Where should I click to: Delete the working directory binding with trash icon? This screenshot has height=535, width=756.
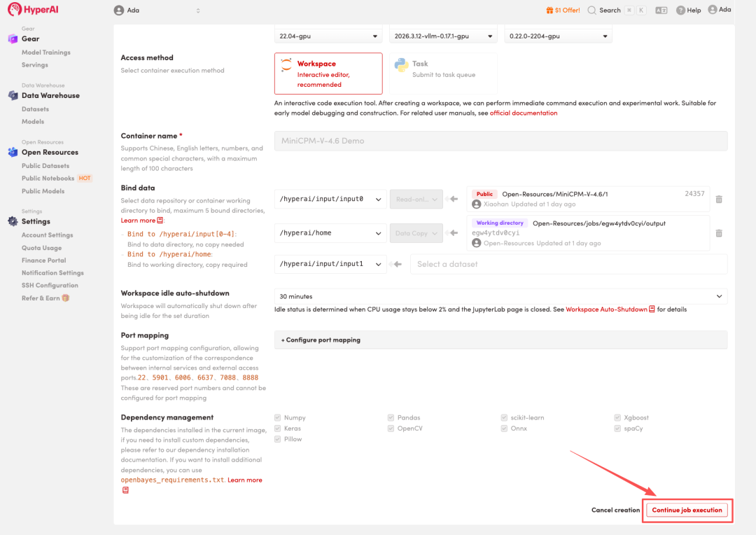[x=719, y=233]
